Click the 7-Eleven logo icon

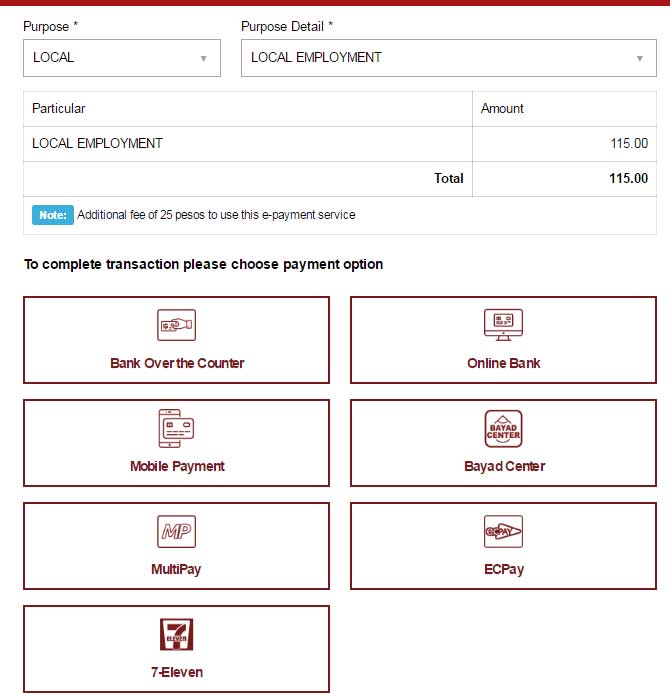[176, 634]
